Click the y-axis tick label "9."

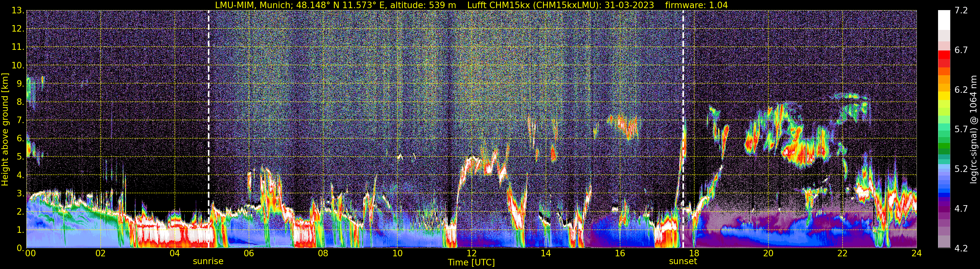click(20, 83)
